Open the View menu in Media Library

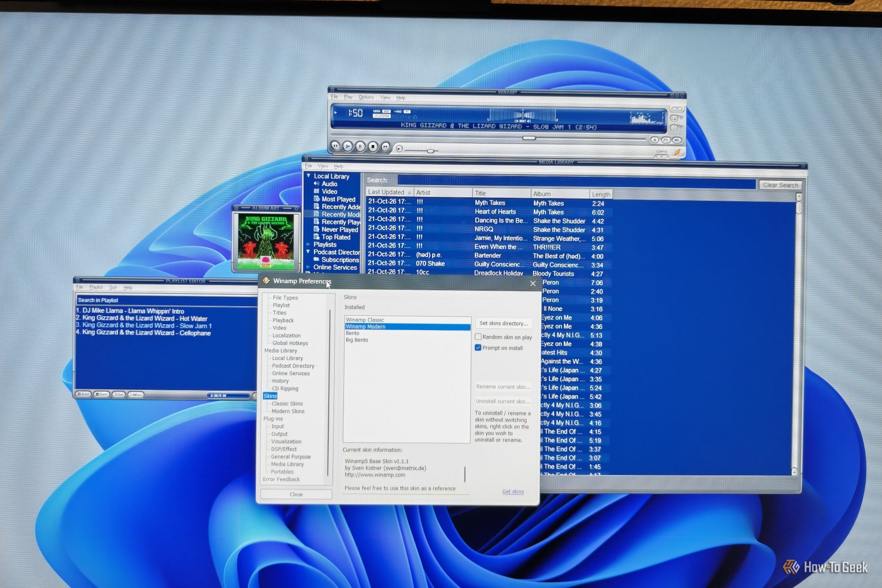click(323, 166)
